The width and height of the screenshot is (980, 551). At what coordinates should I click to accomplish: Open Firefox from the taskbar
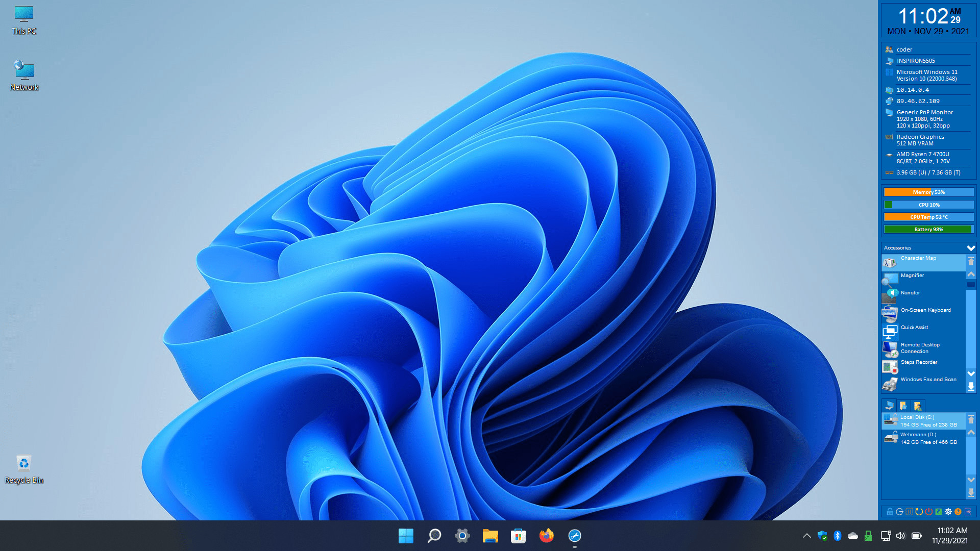pos(546,536)
